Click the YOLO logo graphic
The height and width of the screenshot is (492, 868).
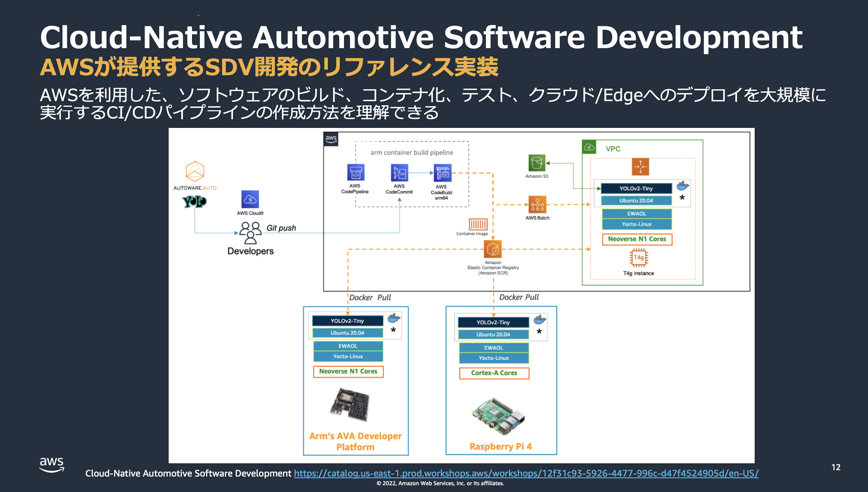(194, 202)
